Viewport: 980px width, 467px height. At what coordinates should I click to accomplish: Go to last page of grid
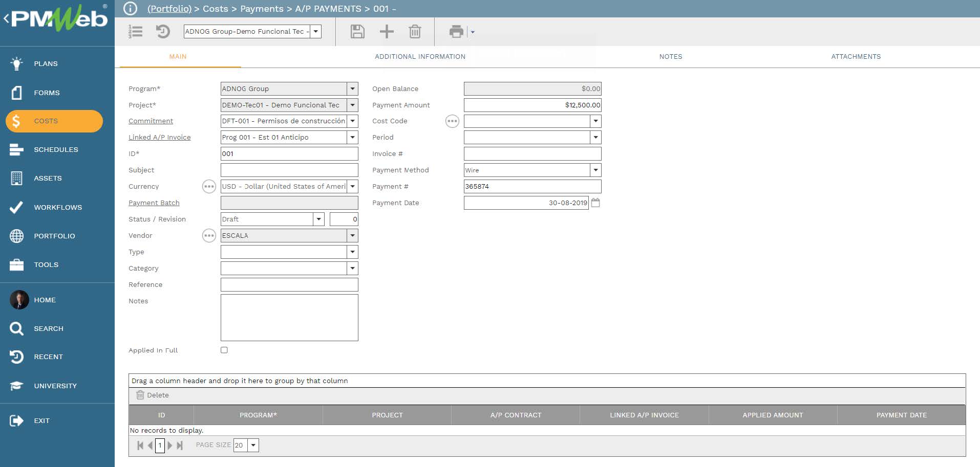tap(180, 446)
